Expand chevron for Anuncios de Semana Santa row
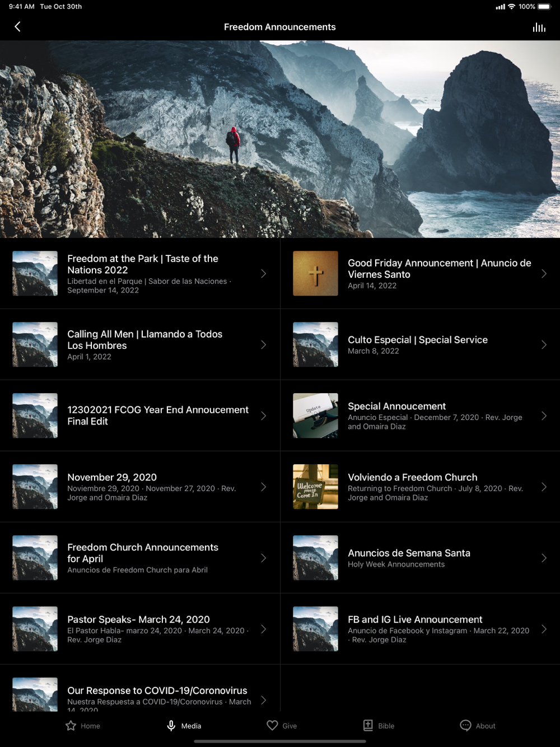Image resolution: width=560 pixels, height=747 pixels. [x=544, y=558]
